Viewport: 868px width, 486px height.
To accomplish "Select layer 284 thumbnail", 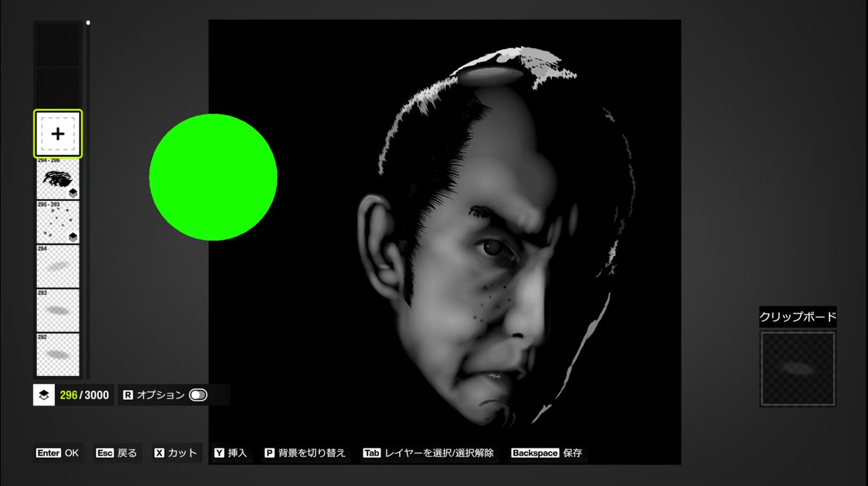I will point(58,266).
